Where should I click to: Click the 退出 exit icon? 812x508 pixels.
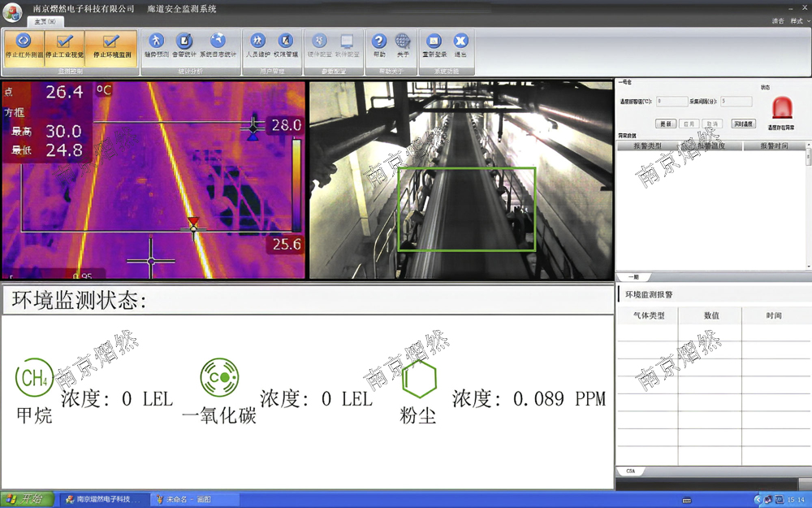pos(460,45)
